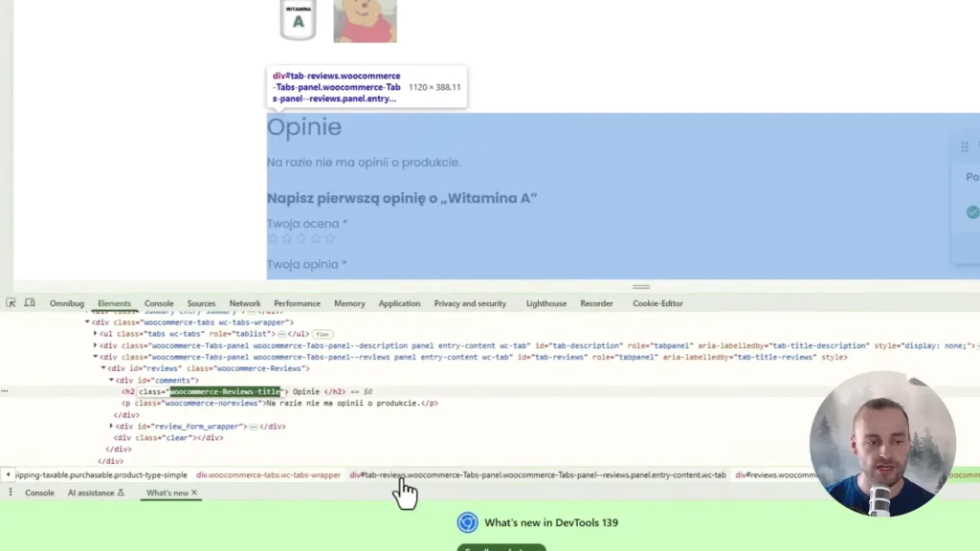This screenshot has height=551, width=980.
Task: Click the Witamina A product thumbnail
Action: point(299,21)
